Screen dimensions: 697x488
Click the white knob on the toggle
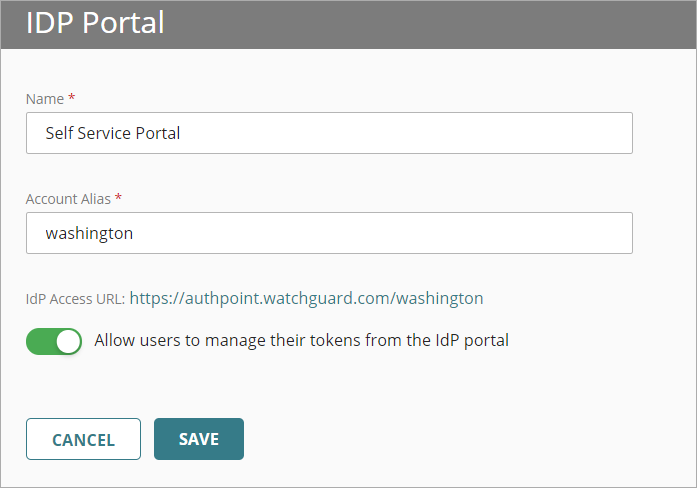point(68,341)
